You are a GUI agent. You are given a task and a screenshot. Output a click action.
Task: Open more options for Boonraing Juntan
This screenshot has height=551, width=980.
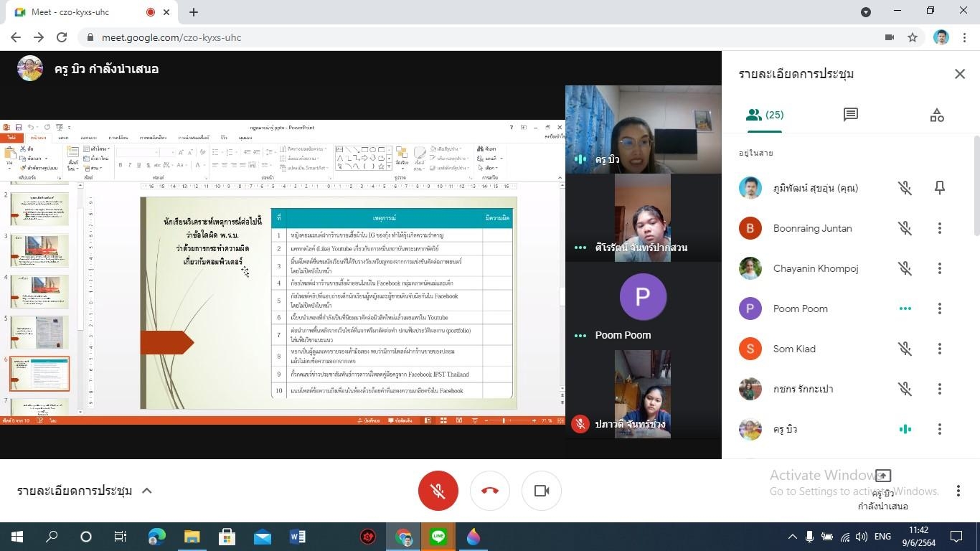[x=939, y=228]
